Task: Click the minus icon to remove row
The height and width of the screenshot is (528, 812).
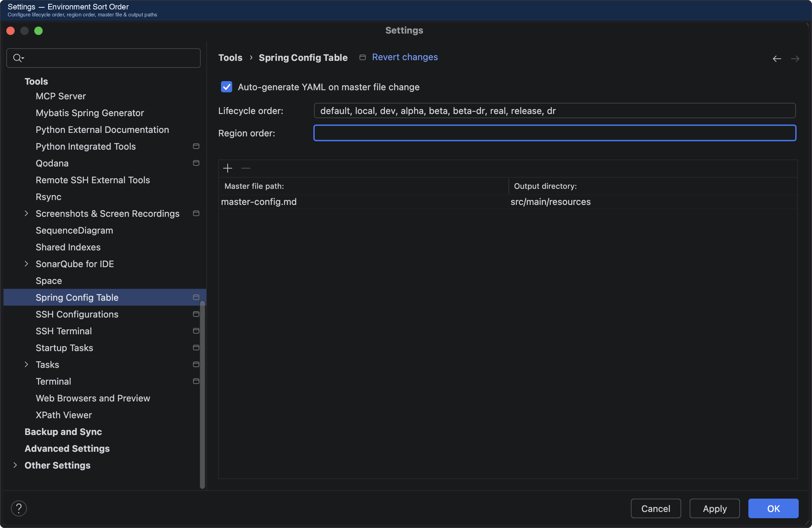Action: coord(246,168)
